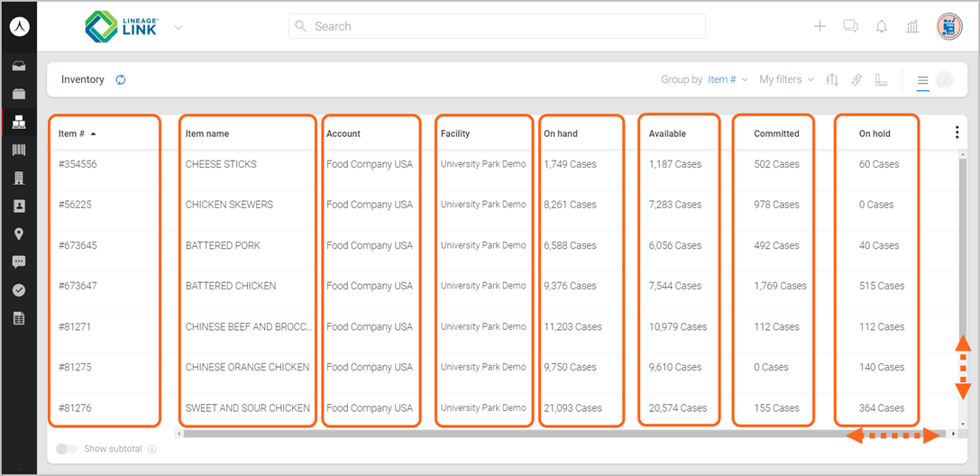980x476 pixels.
Task: Expand the chevron beside Lineage Link logo
Action: (179, 27)
